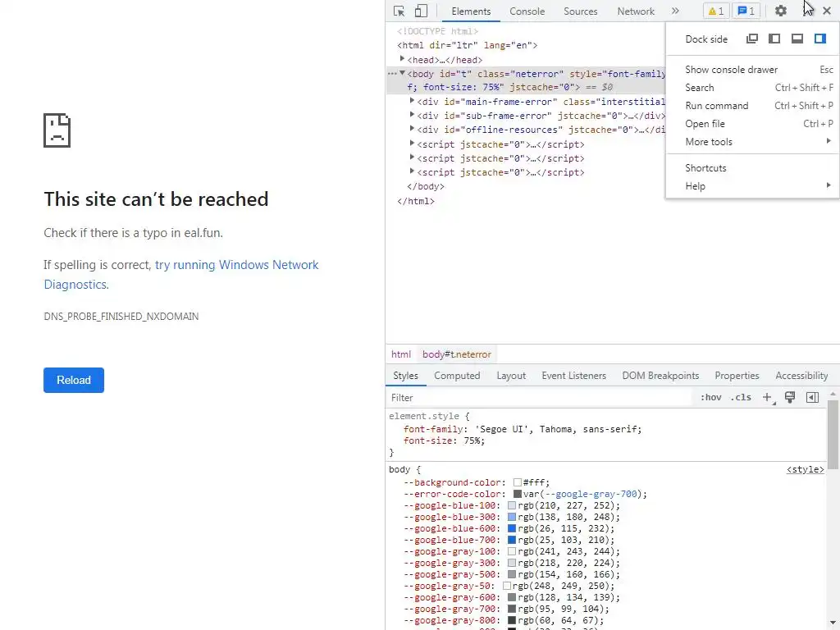
Task: Open Shortcuts from the menu
Action: 753,167
